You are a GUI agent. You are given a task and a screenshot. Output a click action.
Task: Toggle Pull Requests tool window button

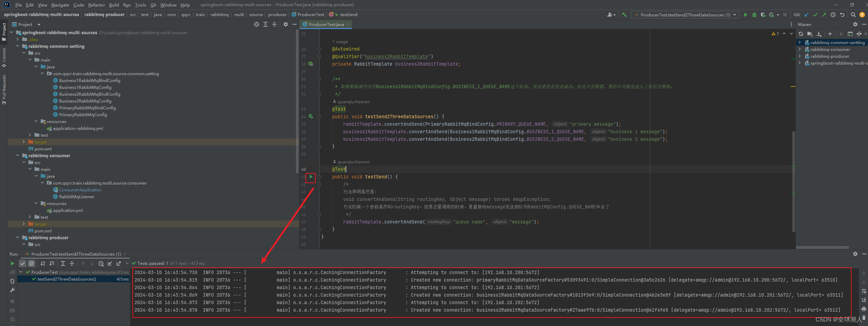(x=4, y=90)
